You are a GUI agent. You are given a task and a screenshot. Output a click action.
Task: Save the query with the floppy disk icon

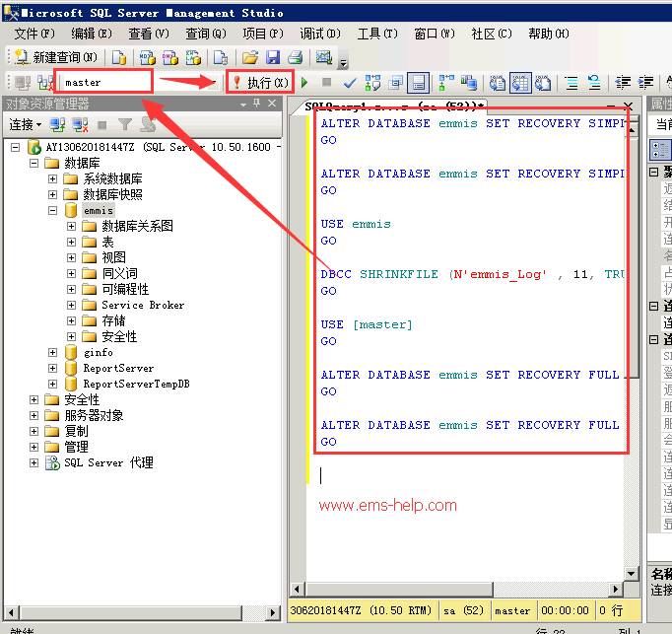click(x=273, y=57)
